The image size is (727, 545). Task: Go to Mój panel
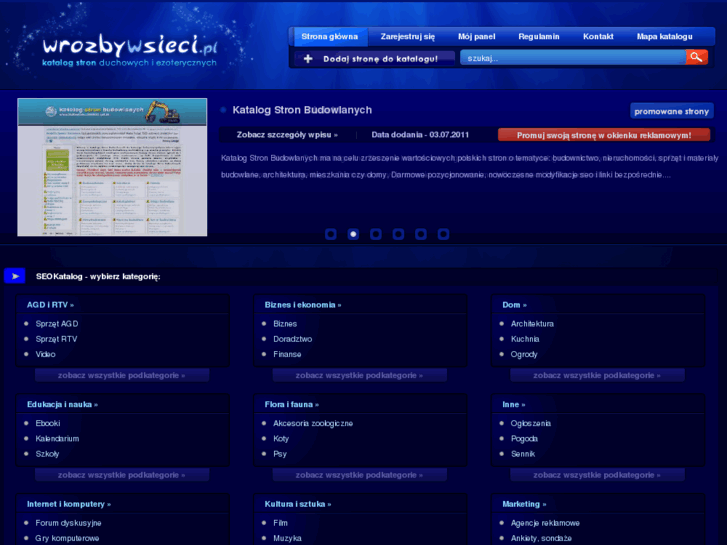[477, 37]
